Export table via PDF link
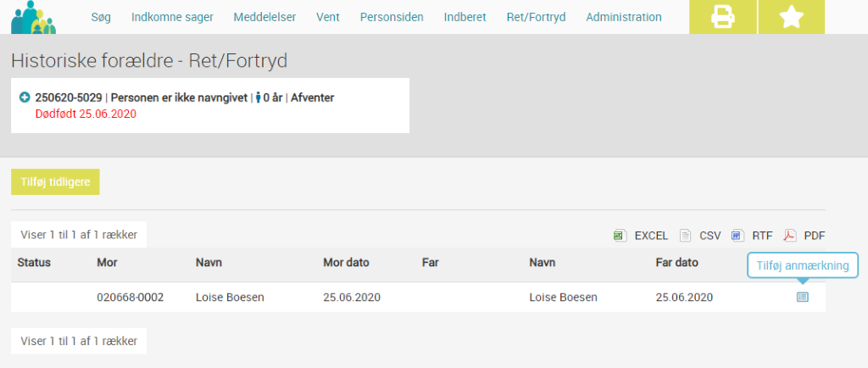Viewport: 868px width, 368px height. 815,236
